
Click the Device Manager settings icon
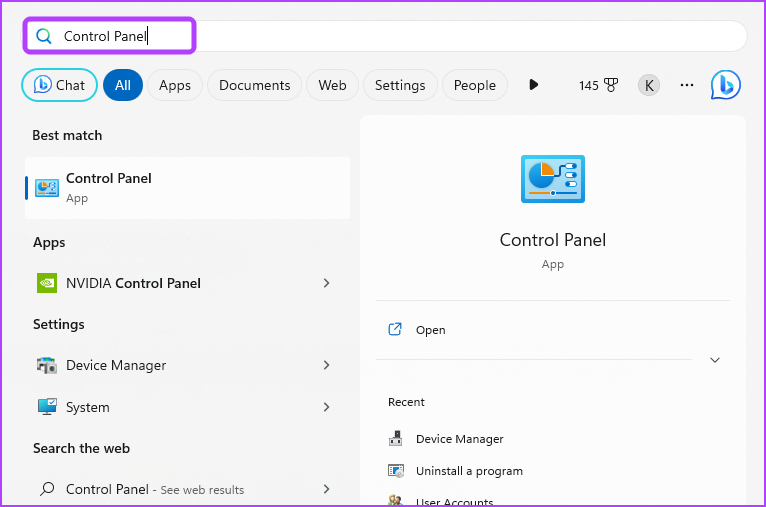click(x=47, y=365)
